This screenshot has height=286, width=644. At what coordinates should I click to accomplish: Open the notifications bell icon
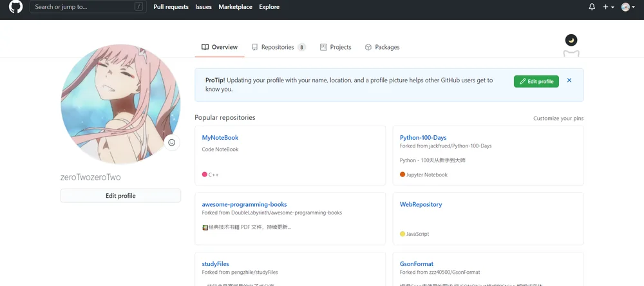(592, 7)
